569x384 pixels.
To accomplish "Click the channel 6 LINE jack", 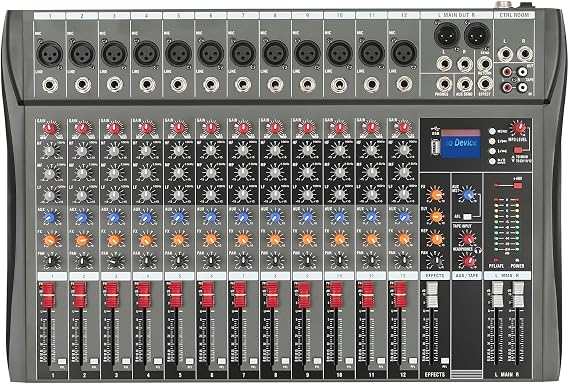I will [x=211, y=85].
